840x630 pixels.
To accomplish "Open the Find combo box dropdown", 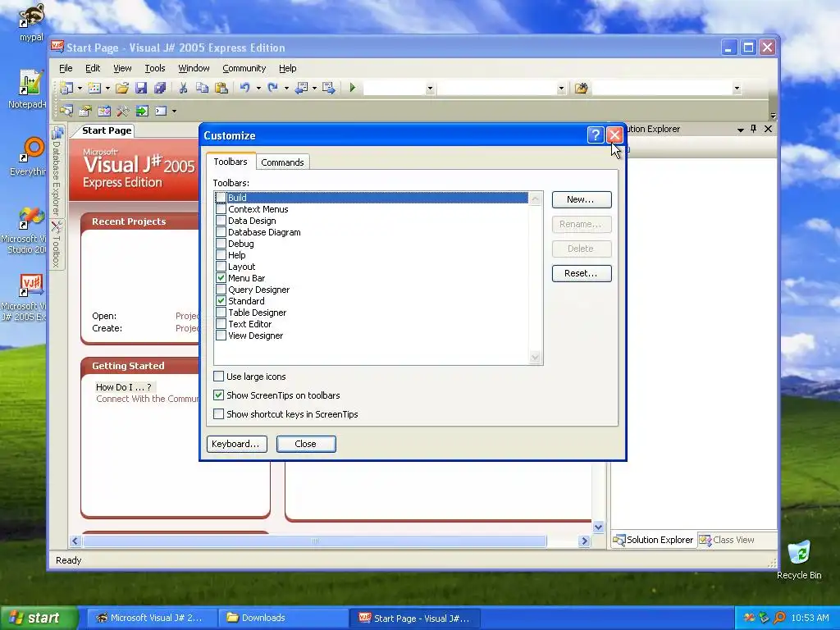I will click(737, 89).
